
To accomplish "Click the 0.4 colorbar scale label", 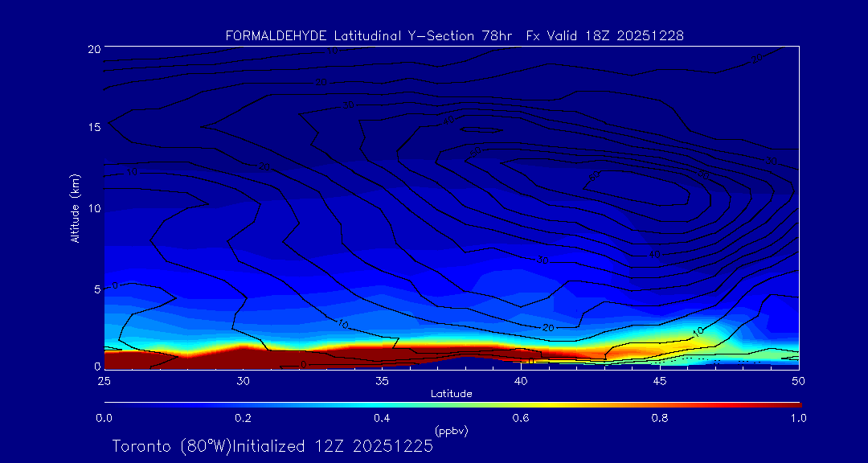I will point(382,418).
